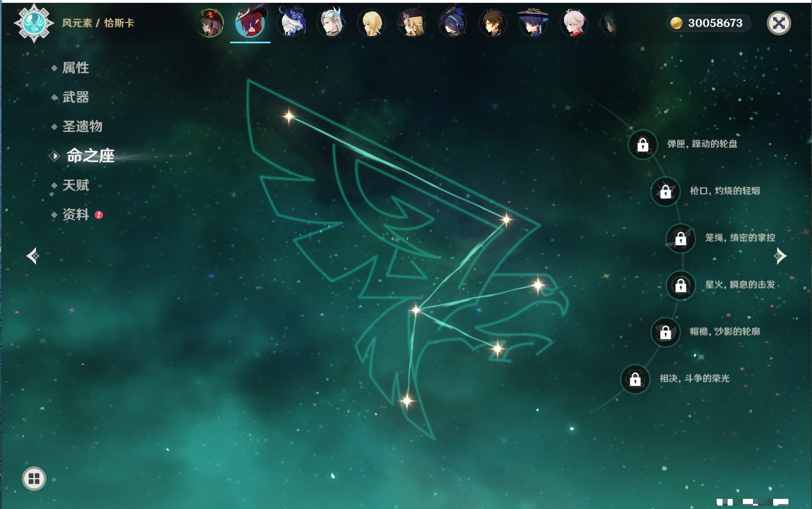Viewport: 812px width, 509px height.
Task: Click the Mora amount 30058673
Action: tap(715, 23)
